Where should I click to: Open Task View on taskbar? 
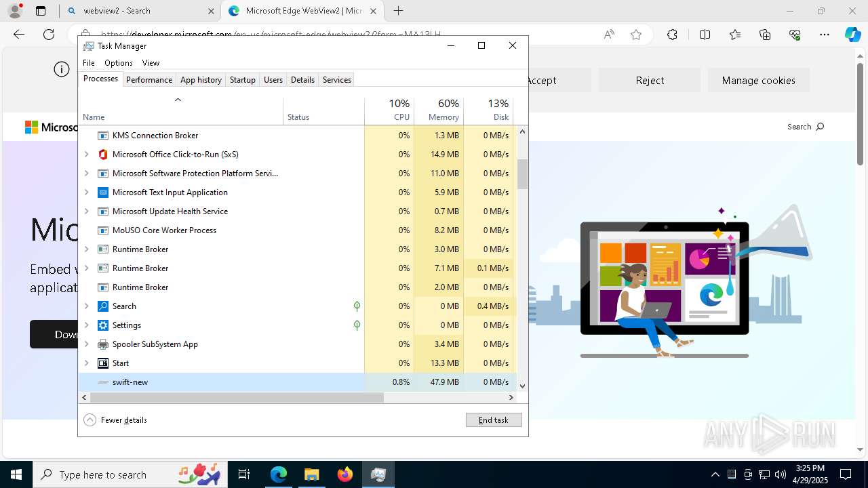244,474
